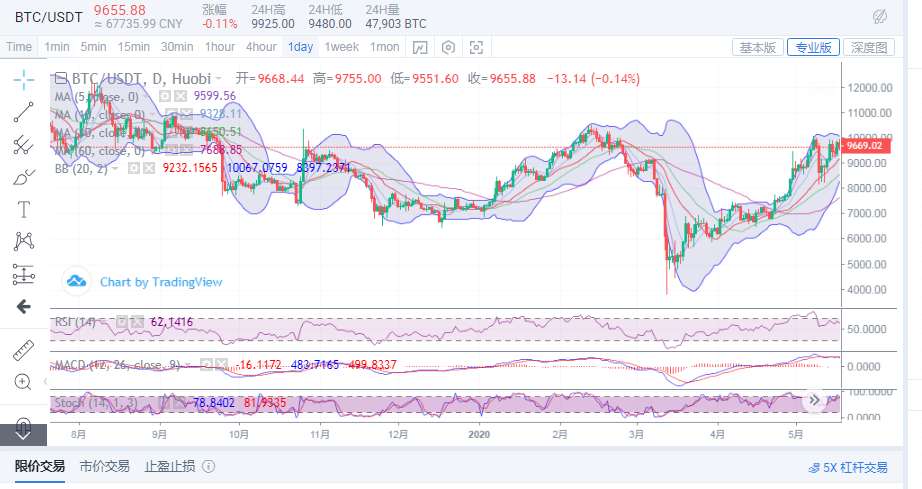Select the text annotation tool

tap(24, 209)
